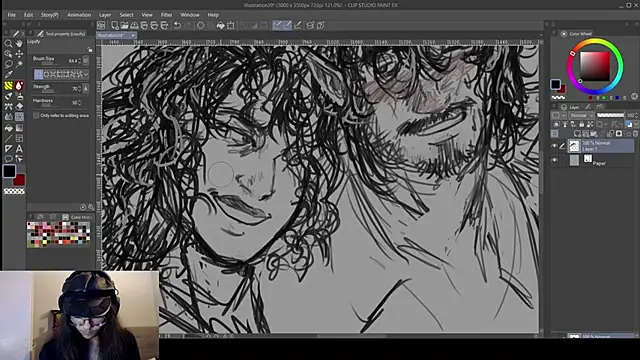This screenshot has width=640, height=360.
Task: Click the Undo arrow in command bar
Action: coord(177,25)
